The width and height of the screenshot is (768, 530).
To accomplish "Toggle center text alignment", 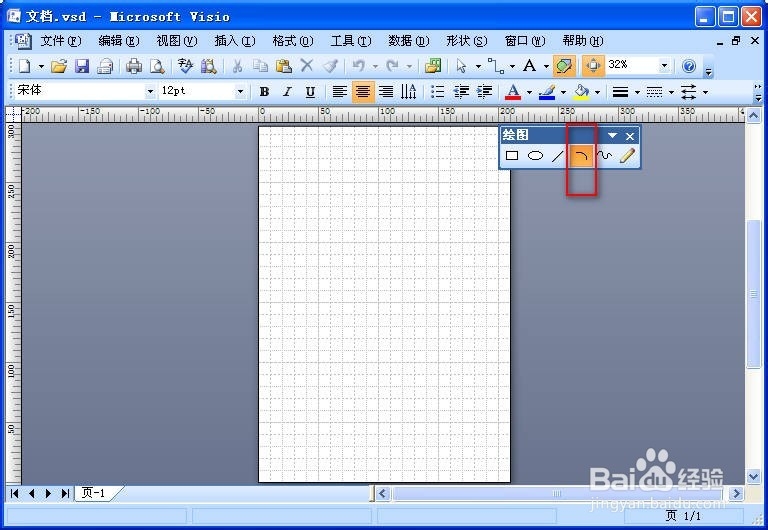I will [x=363, y=92].
